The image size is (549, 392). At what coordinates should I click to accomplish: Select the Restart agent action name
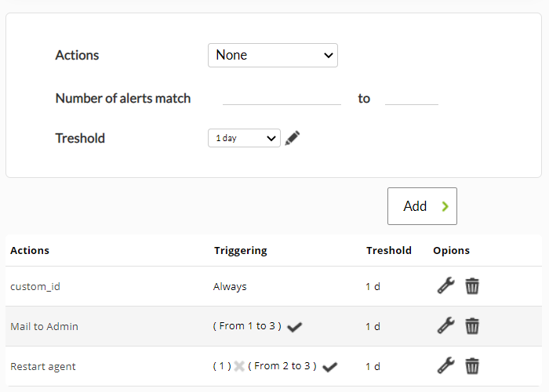click(x=42, y=366)
